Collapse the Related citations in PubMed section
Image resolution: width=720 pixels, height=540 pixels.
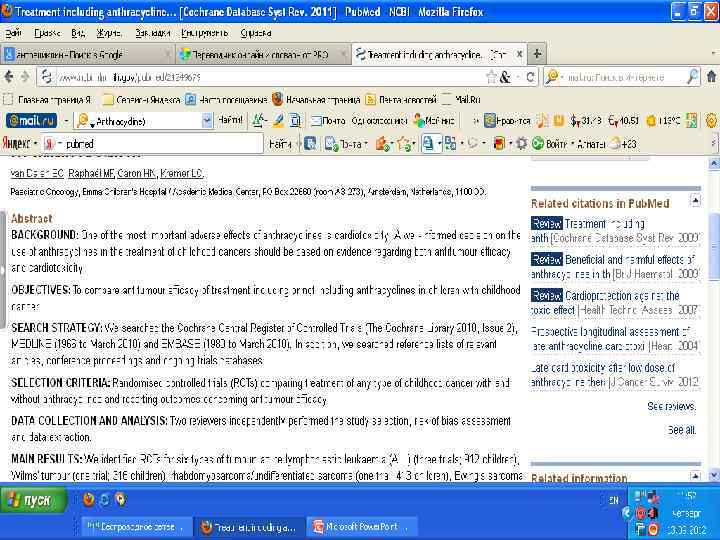click(695, 201)
